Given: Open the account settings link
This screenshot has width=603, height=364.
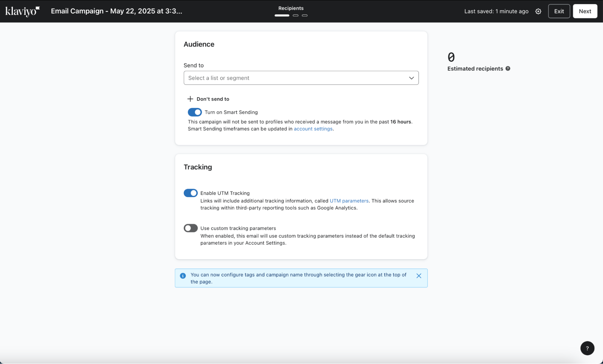Looking at the screenshot, I should [x=313, y=129].
